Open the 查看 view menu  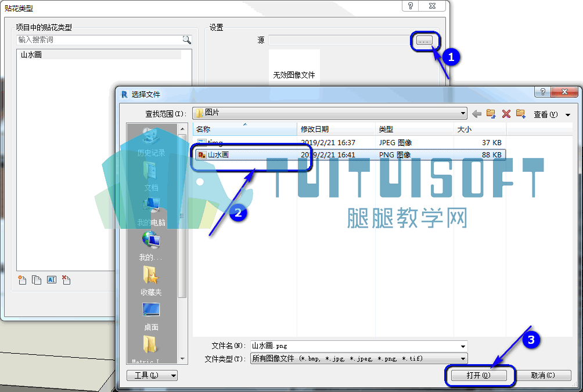click(x=545, y=114)
